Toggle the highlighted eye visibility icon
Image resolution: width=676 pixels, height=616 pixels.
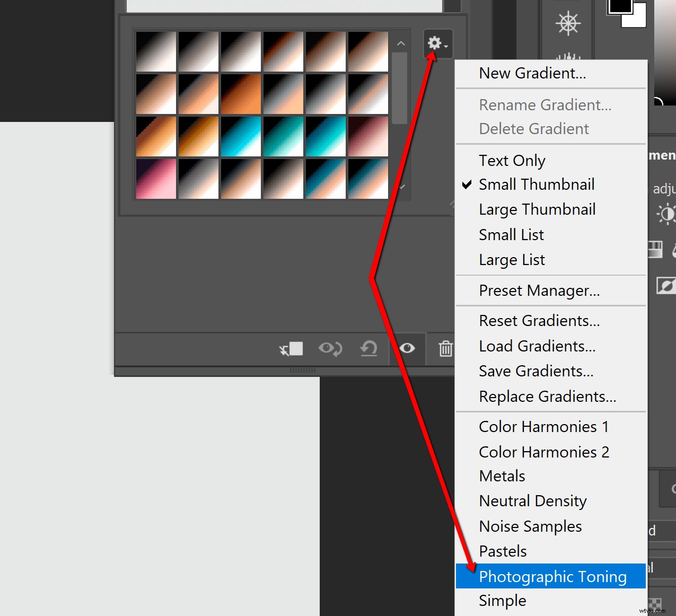(x=407, y=349)
